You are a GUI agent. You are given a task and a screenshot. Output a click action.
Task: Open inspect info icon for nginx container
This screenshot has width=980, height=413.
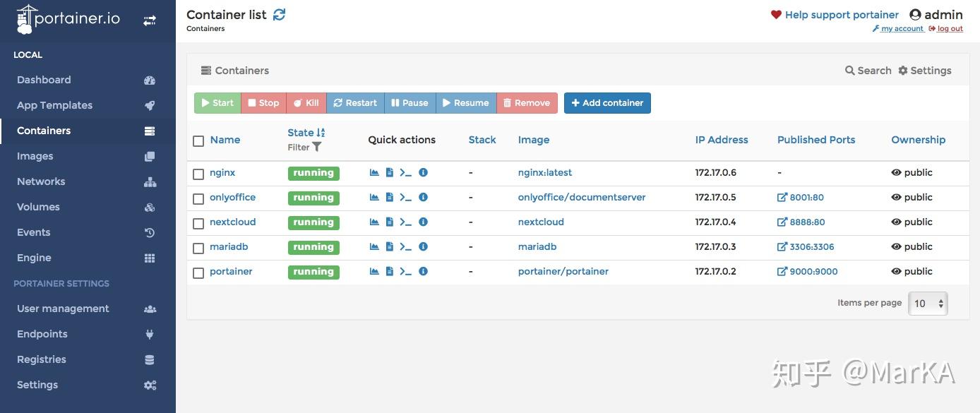click(x=423, y=172)
